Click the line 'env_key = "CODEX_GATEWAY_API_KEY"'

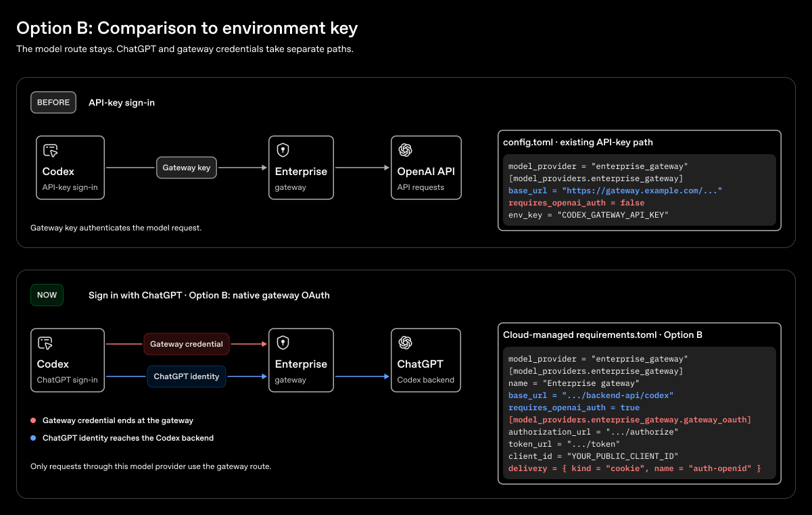[588, 215]
